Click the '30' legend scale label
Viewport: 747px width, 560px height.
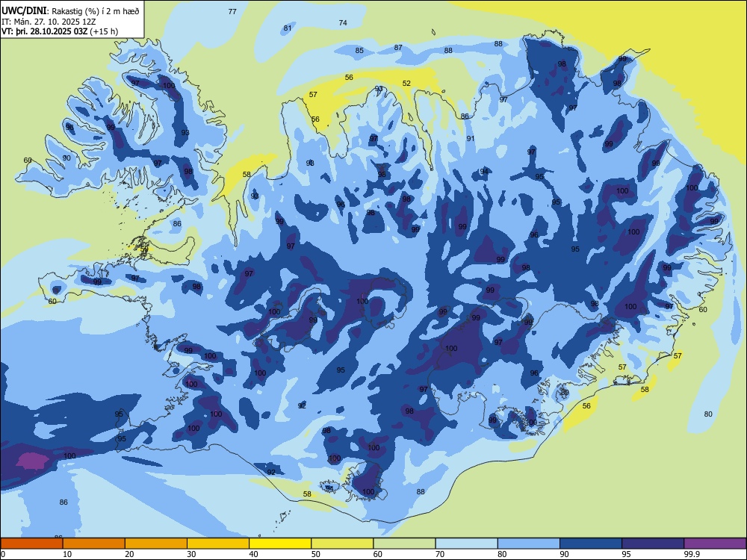tap(191, 554)
